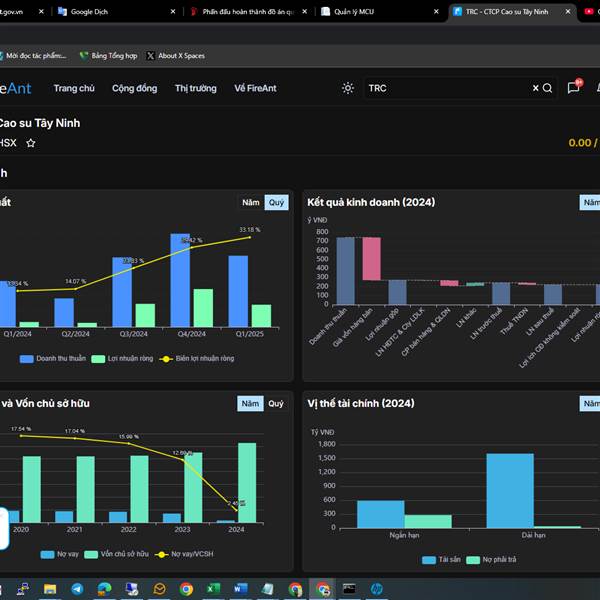This screenshot has width=600, height=600.
Task: Toggle the Nợ vay legend entry
Action: pyautogui.click(x=59, y=554)
